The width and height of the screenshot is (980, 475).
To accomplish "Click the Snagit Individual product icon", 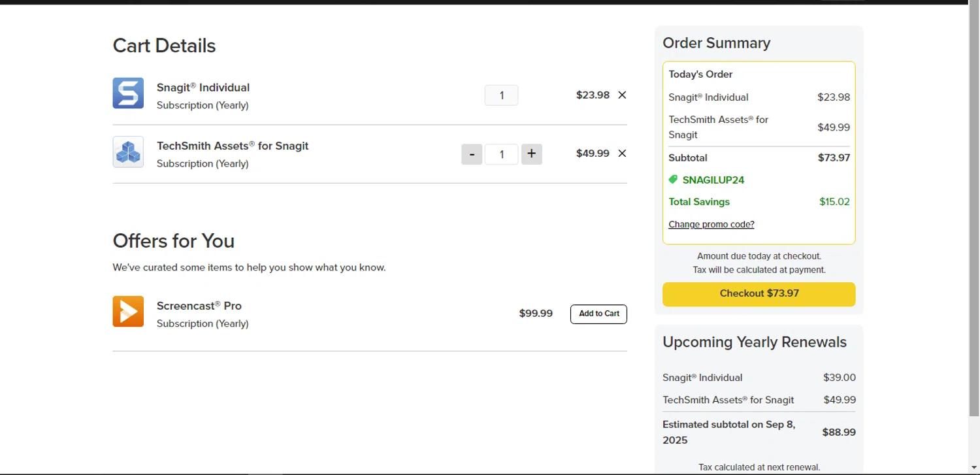I will (x=128, y=93).
